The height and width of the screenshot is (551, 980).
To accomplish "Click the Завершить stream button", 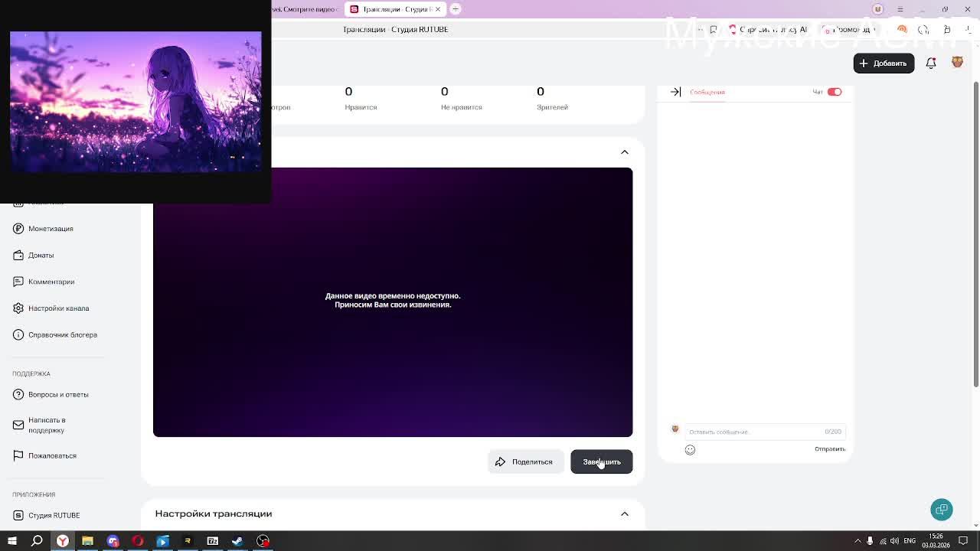I will (602, 461).
